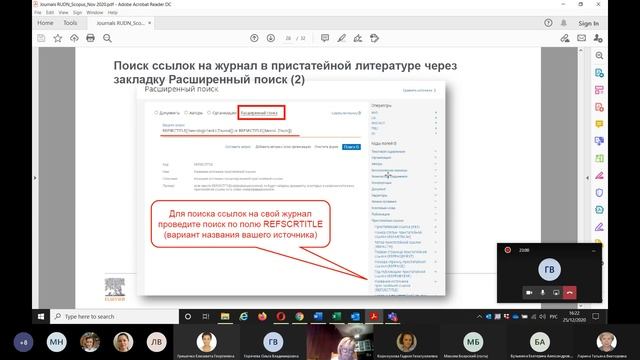The height and width of the screenshot is (360, 640).
Task: Close the Journals RUDN_Sco... document tab
Action: point(150,23)
